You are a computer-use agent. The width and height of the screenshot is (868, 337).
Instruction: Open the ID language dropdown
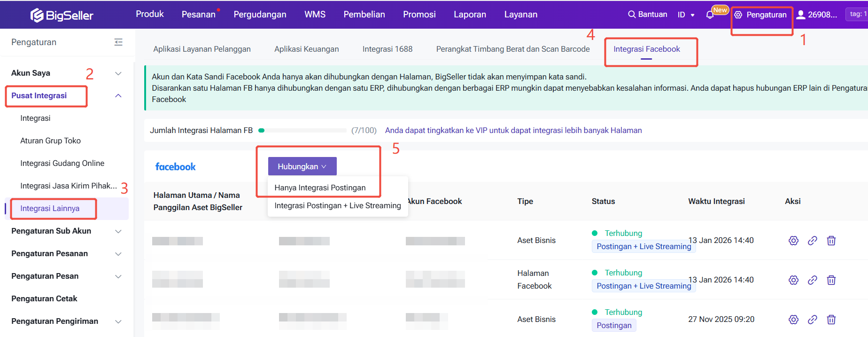point(686,15)
